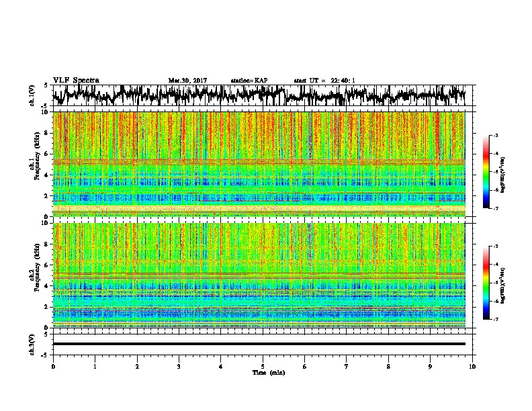Select the date text "Mar.30, 2017"
Screen dimensions: 532x411
187,81
